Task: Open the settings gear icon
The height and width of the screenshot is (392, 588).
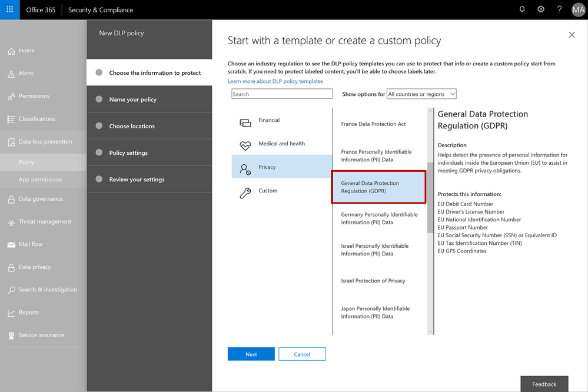Action: [x=541, y=9]
